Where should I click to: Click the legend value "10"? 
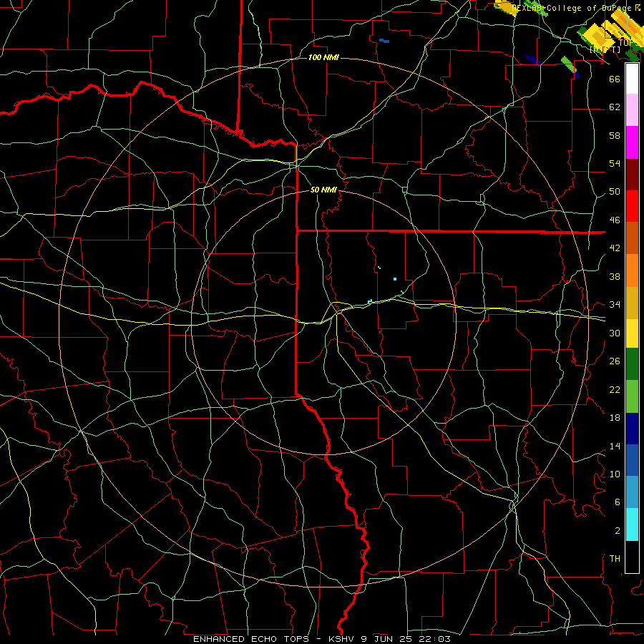click(615, 474)
